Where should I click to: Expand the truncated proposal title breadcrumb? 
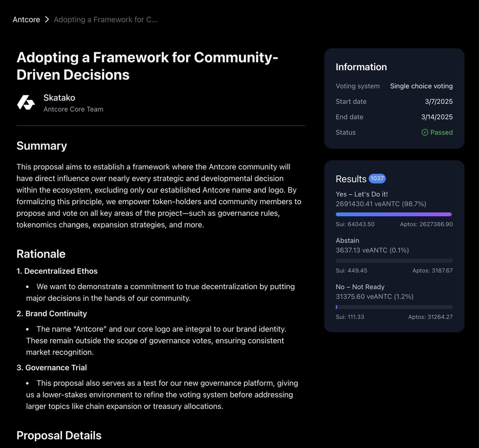pos(105,19)
